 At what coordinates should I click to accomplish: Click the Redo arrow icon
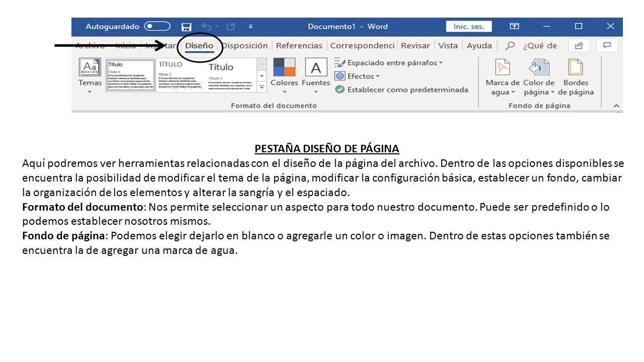coord(230,27)
